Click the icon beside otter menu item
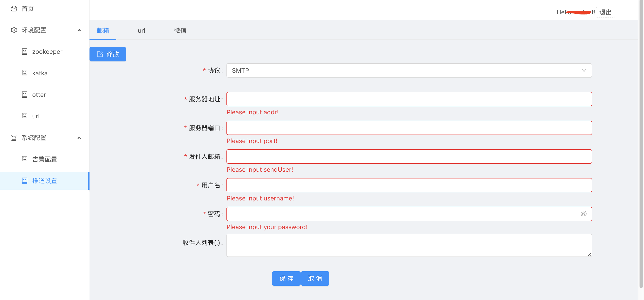The width and height of the screenshot is (644, 300). 24,95
